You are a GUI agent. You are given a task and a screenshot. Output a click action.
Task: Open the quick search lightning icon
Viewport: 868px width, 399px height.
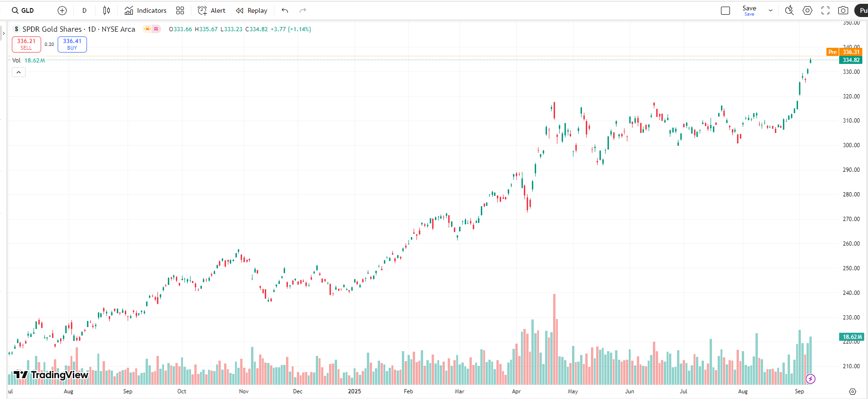tap(789, 10)
